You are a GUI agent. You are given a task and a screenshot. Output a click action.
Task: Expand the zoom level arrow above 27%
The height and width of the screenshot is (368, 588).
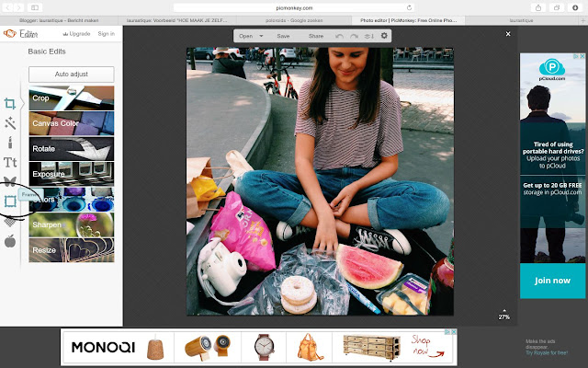tap(504, 311)
